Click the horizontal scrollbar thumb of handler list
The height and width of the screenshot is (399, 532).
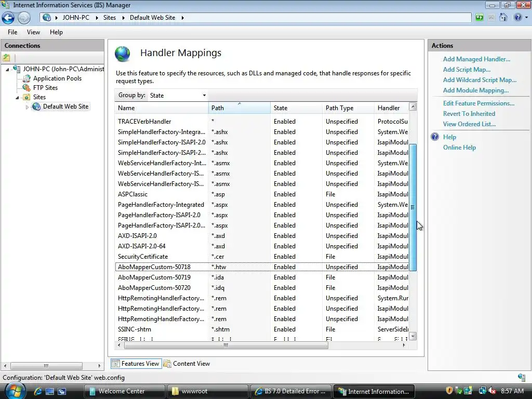226,345
